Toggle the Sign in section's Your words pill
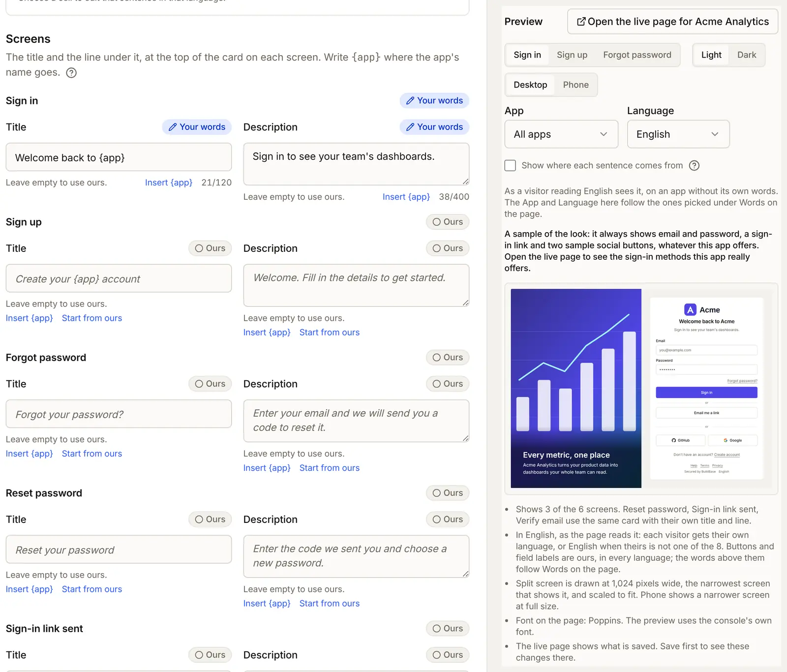Image resolution: width=787 pixels, height=672 pixels. [434, 100]
